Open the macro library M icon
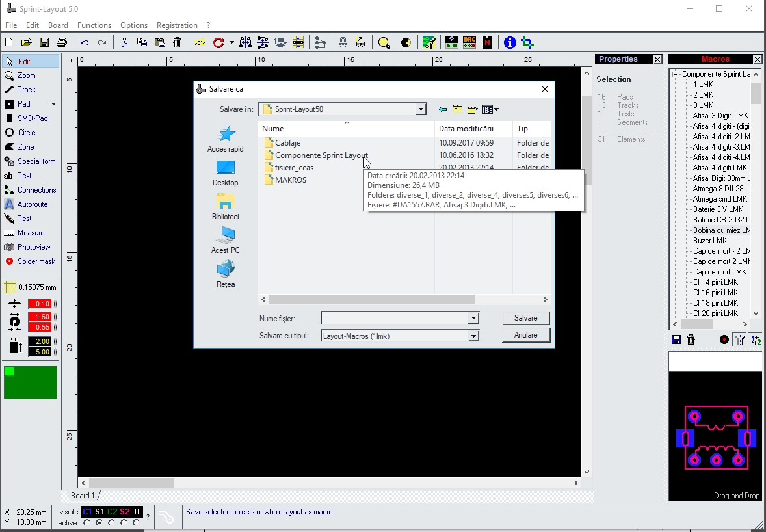Viewport: 766px width, 532px height. coord(487,42)
